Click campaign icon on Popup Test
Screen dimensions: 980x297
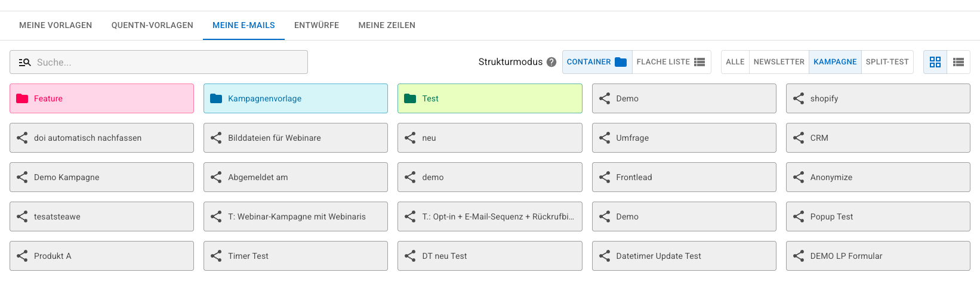(x=799, y=216)
